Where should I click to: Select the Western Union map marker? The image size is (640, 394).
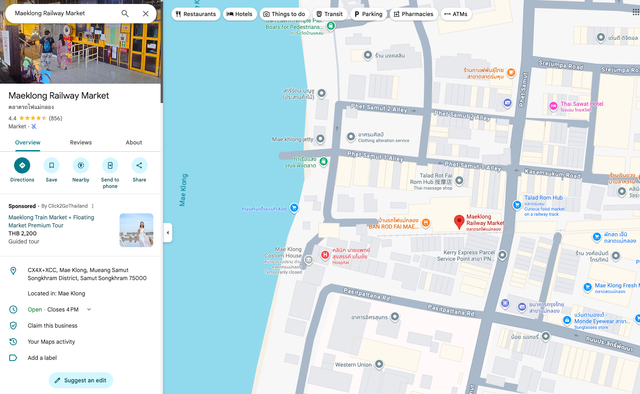[x=379, y=364]
